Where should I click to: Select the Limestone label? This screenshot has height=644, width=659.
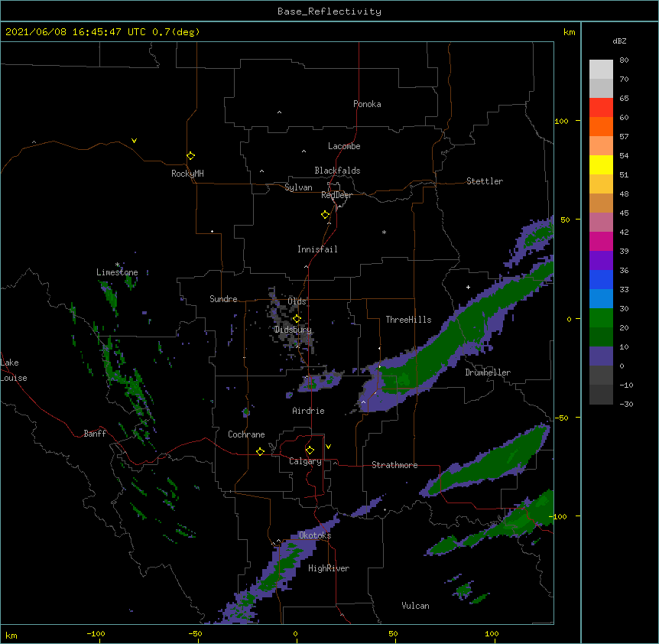pos(117,272)
